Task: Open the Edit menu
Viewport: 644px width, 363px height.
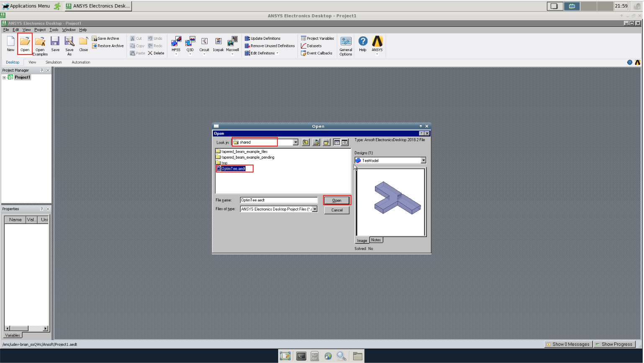Action: point(15,30)
